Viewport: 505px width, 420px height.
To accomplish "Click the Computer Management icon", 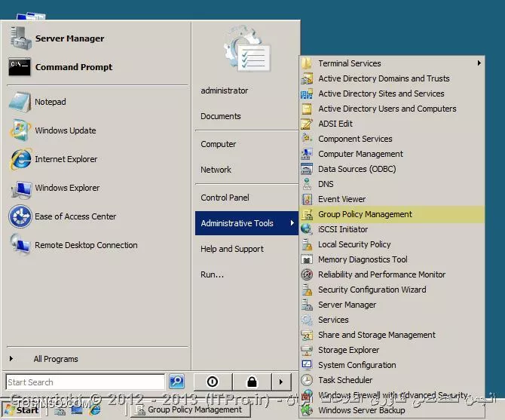I will click(307, 154).
